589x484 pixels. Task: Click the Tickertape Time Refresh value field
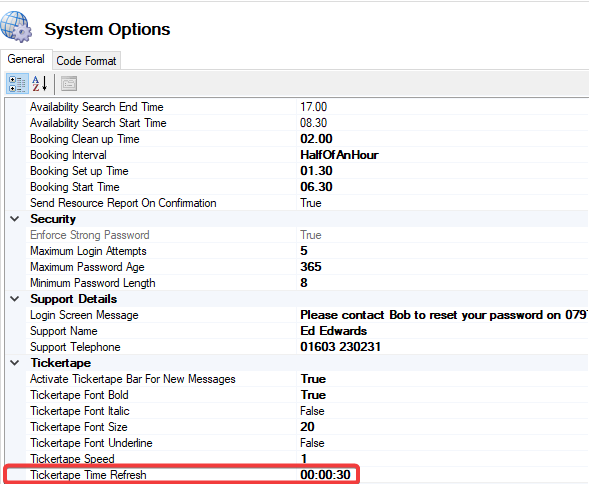(443, 475)
